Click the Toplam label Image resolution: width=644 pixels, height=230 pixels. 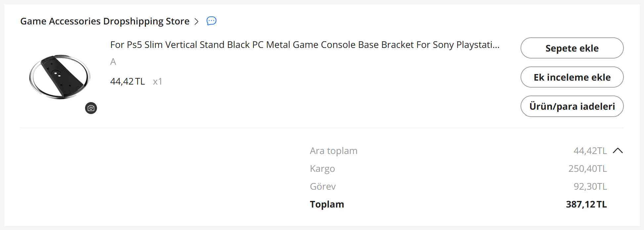pos(327,204)
